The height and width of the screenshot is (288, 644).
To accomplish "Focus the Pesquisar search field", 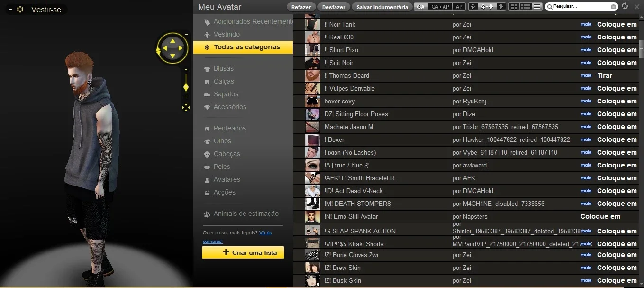I will click(581, 7).
